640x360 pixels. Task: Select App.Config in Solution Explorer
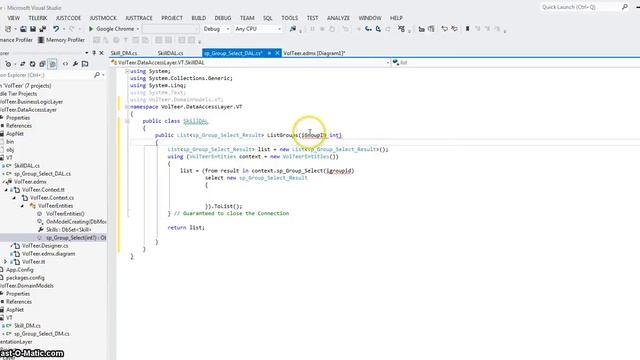pyautogui.click(x=19, y=270)
